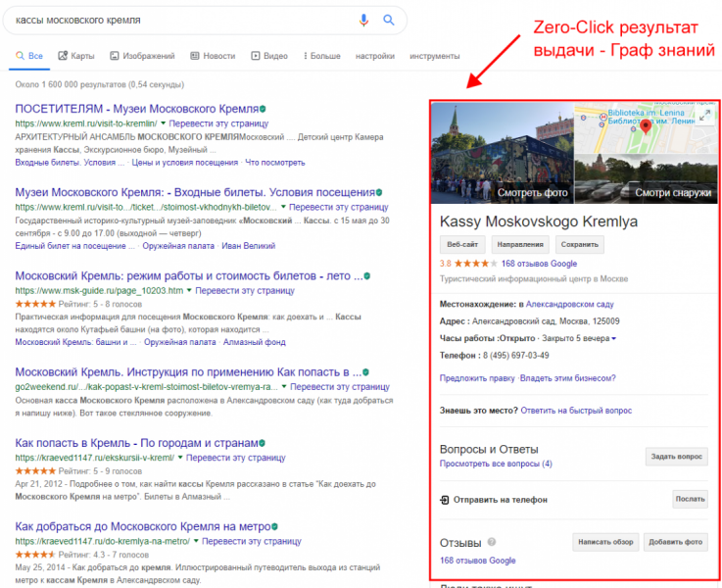The width and height of the screenshot is (722, 588).
Task: Open the Единый билет на посещение sitelink
Action: [75, 246]
